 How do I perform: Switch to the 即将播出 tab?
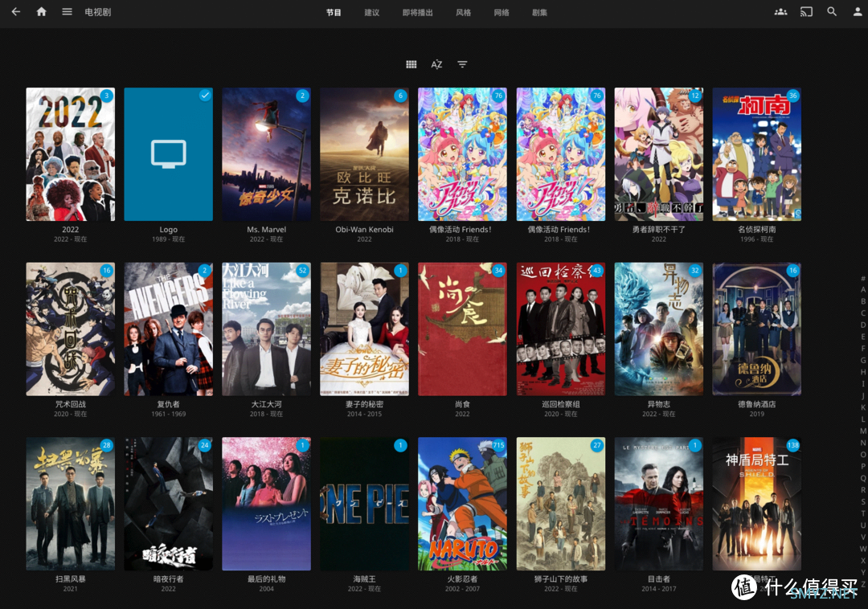(417, 12)
